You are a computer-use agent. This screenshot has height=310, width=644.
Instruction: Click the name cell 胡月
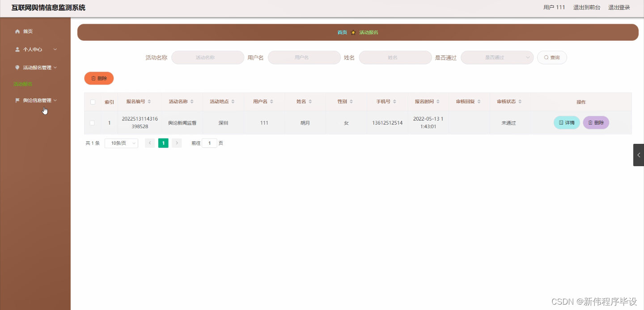(305, 123)
